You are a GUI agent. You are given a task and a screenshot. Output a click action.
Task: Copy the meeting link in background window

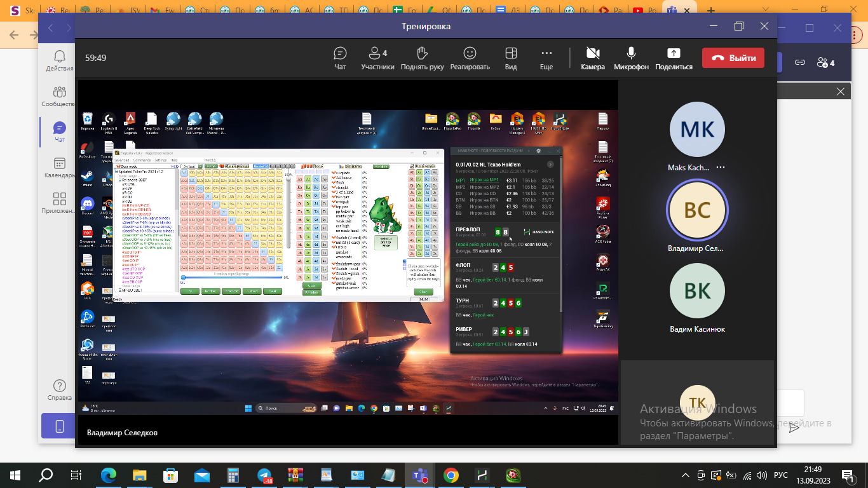pos(800,62)
